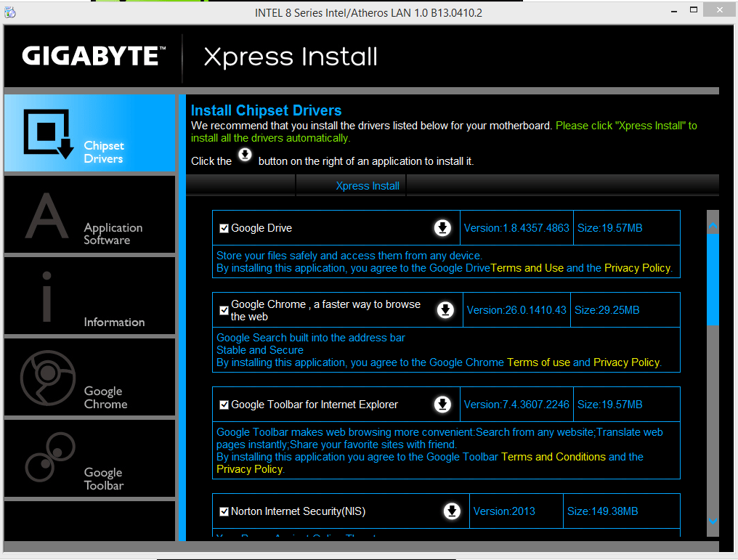This screenshot has width=738, height=560.
Task: Click 'Size:19.57MB' in the Google Drive row
Action: 609,228
